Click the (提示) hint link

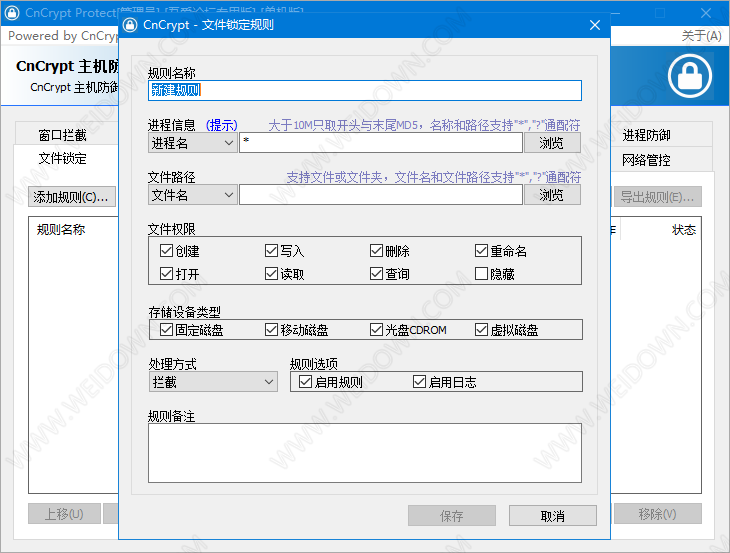click(222, 125)
